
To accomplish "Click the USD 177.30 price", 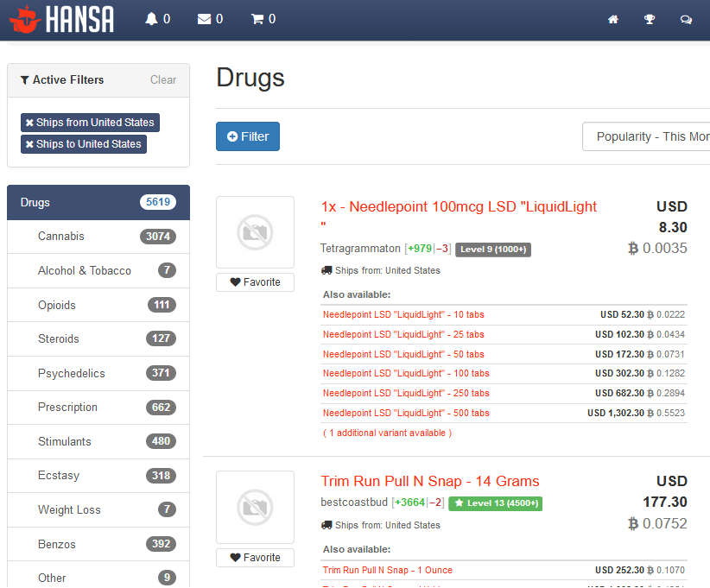I will point(665,491).
